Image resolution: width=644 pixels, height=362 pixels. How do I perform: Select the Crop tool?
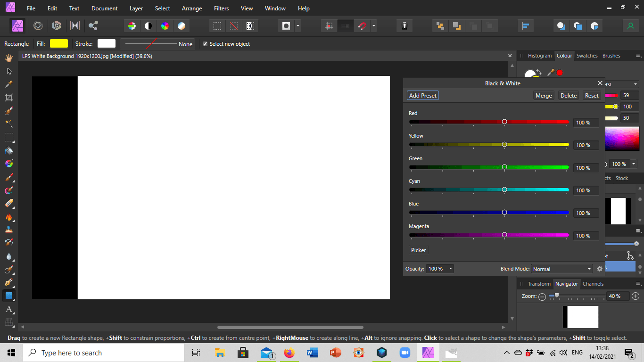(8, 98)
